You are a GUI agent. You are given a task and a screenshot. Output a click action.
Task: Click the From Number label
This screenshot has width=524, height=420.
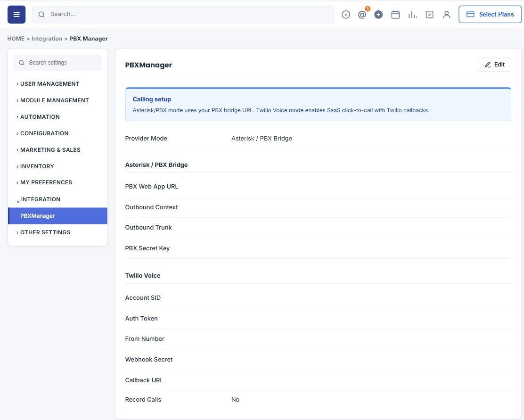point(145,339)
